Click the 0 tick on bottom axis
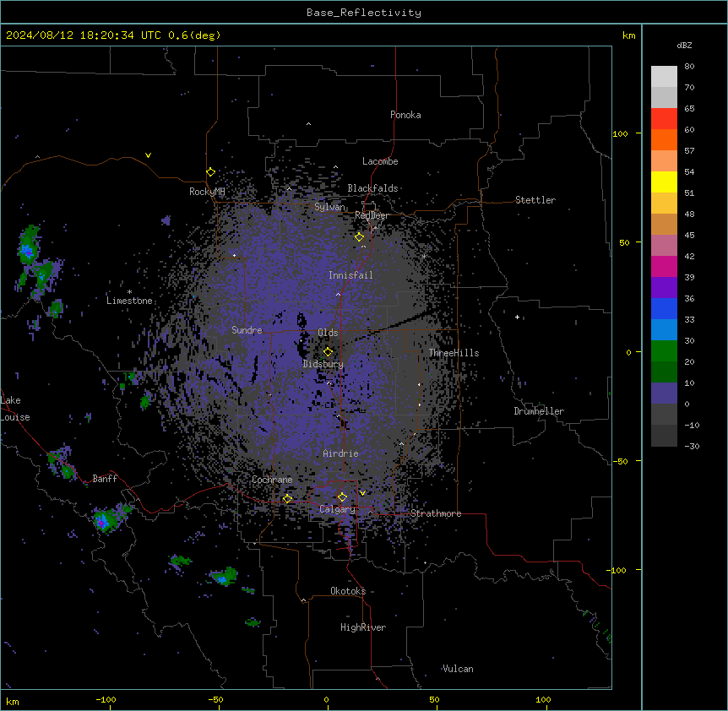The image size is (728, 711). click(326, 699)
